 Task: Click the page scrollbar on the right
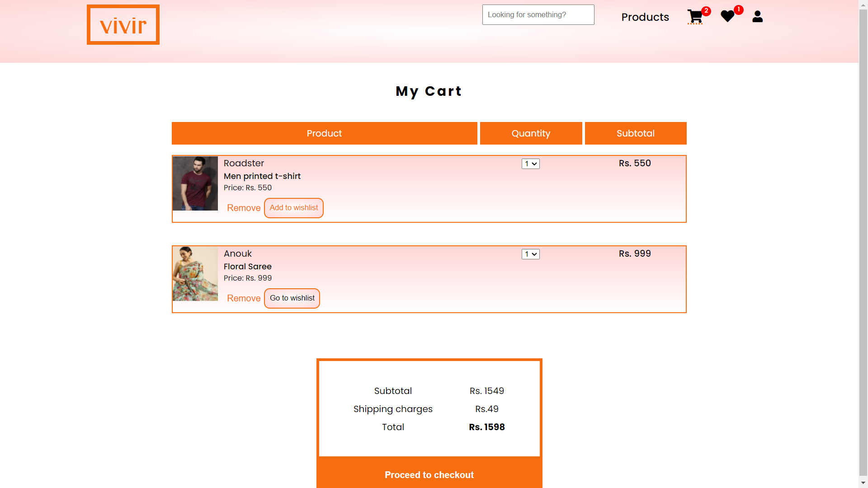pos(863,244)
